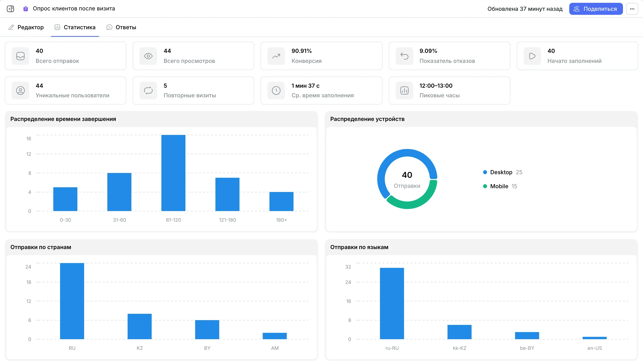Open the Ответы tab
Image resolution: width=643 pixels, height=364 pixels.
pyautogui.click(x=121, y=27)
